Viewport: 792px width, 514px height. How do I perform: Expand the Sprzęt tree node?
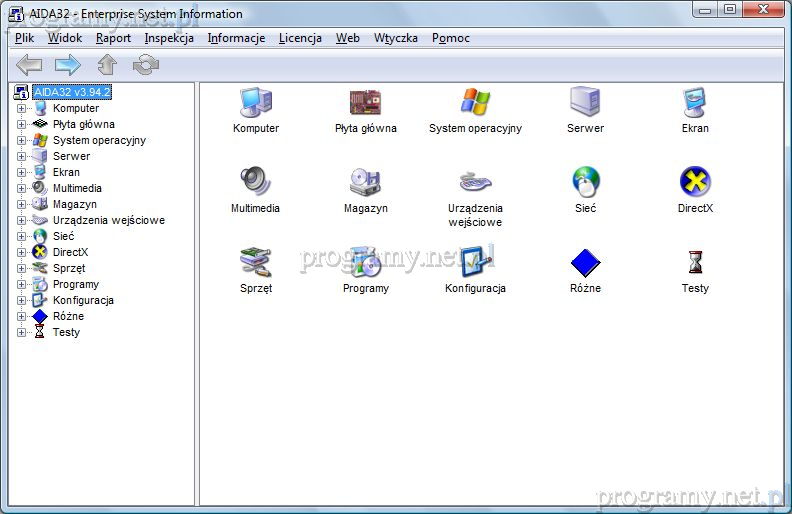[x=22, y=268]
